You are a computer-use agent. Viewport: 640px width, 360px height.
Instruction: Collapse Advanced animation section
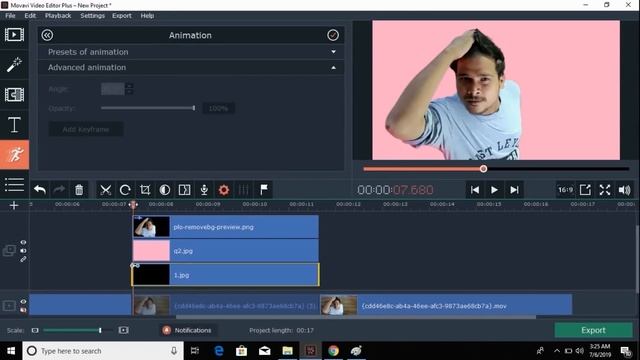tap(191, 67)
